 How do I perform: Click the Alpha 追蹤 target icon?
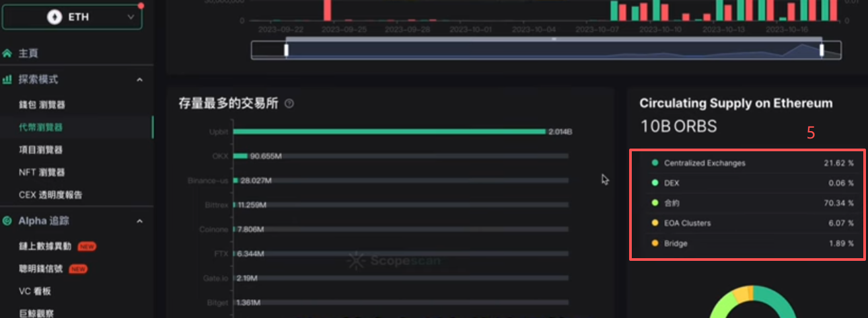(x=7, y=221)
